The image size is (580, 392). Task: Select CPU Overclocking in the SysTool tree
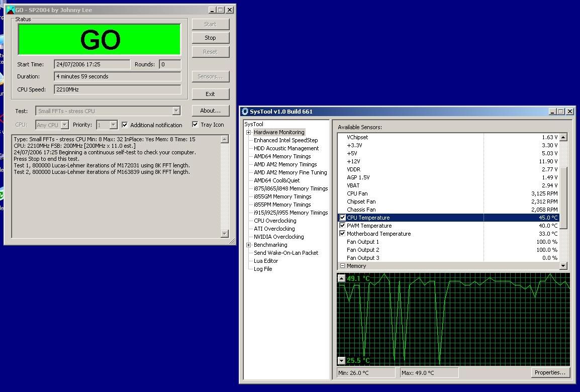[274, 220]
